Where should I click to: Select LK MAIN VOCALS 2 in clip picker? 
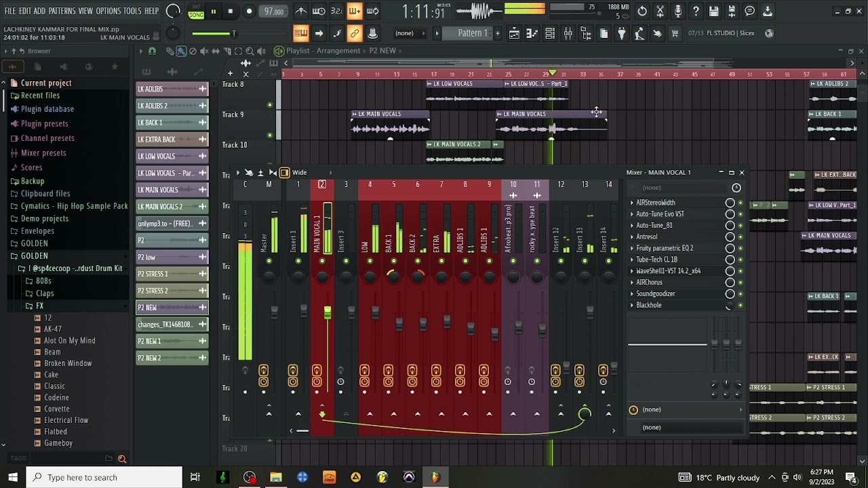point(172,207)
